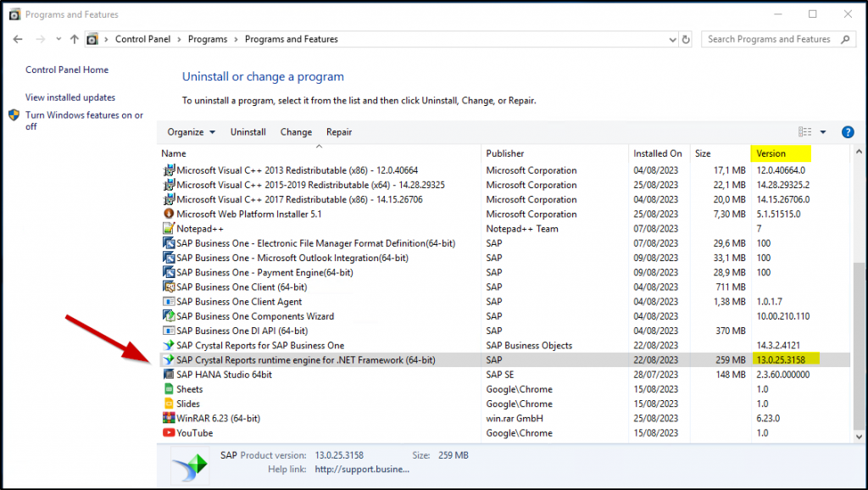Click the WinRAR 6.23 program icon
Image resolution: width=868 pixels, height=490 pixels.
point(168,419)
